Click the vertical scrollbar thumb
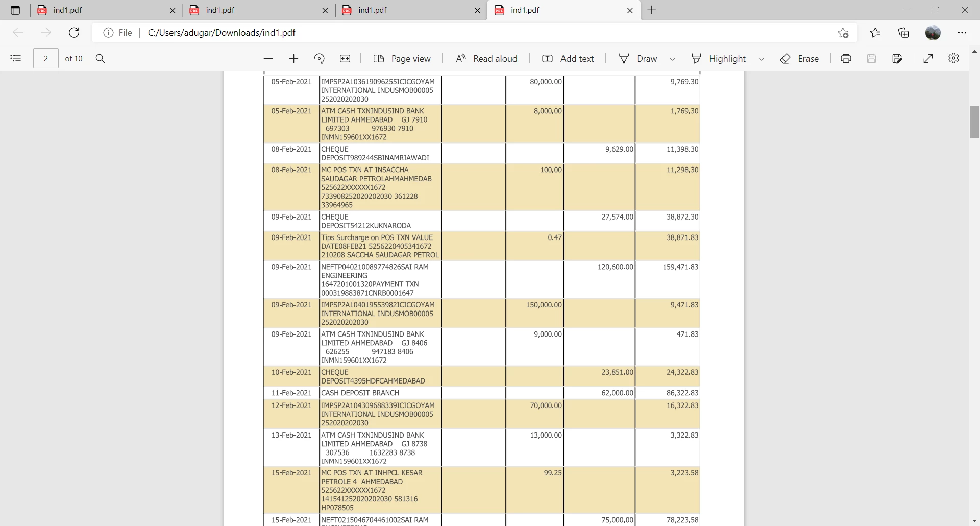 974,122
